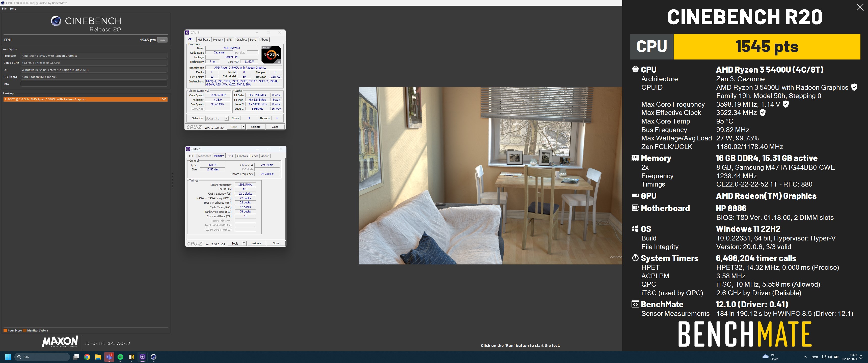Click the CPU chip icon in BenchMate panel

click(635, 69)
